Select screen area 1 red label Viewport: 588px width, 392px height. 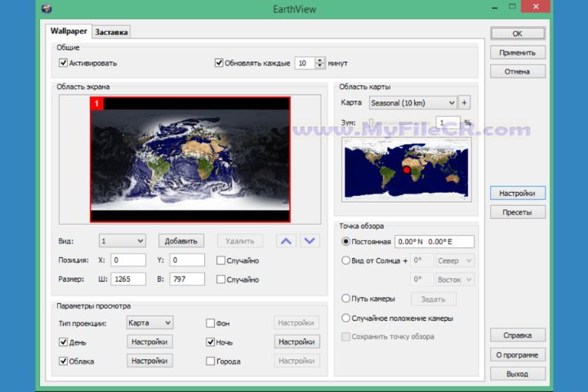tap(96, 104)
